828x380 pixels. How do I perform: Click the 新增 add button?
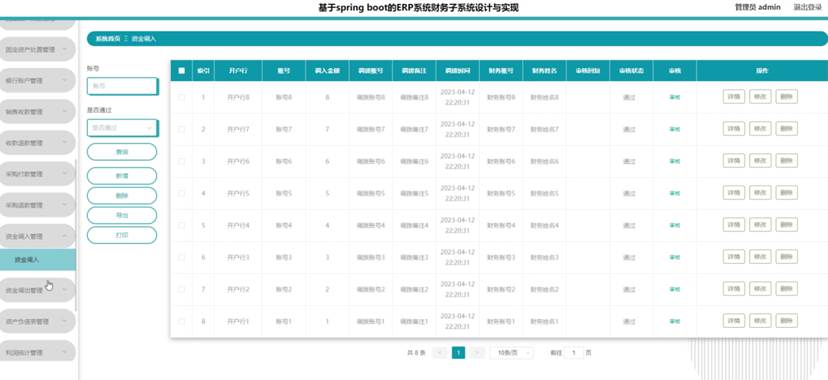click(x=122, y=176)
